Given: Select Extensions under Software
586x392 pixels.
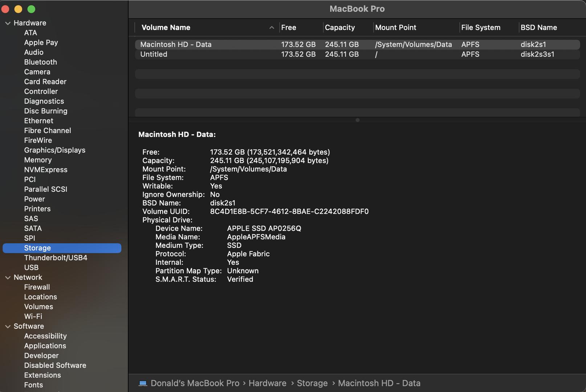Looking at the screenshot, I should pyautogui.click(x=42, y=376).
